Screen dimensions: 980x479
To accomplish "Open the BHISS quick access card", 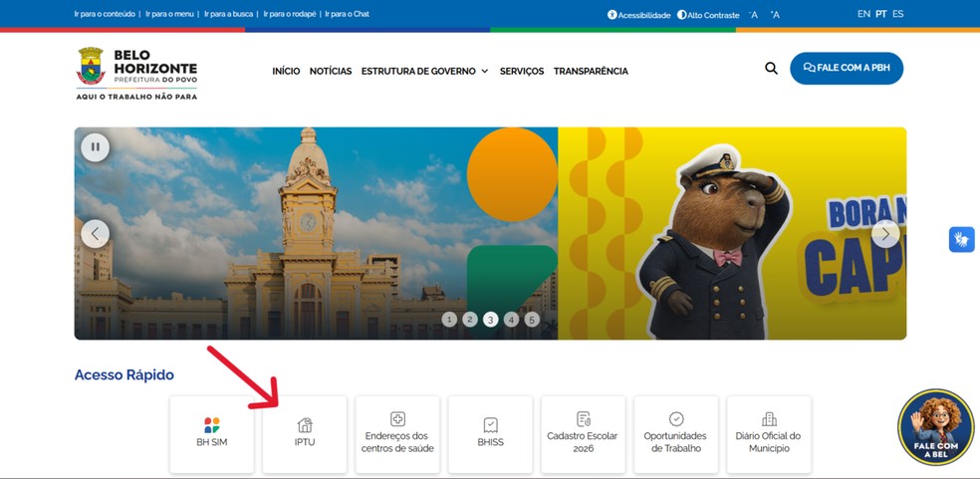I will pyautogui.click(x=491, y=434).
